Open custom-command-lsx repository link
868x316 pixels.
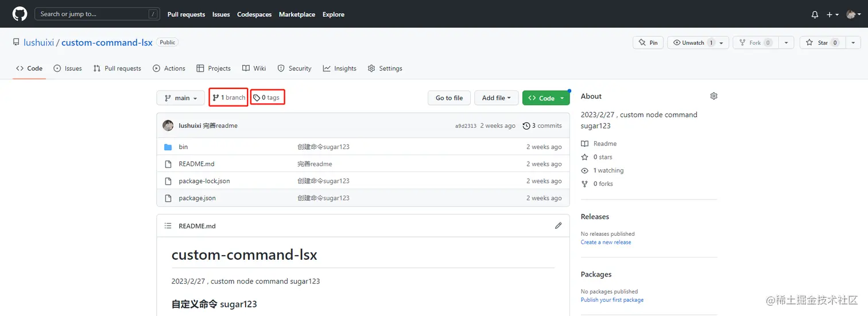click(x=107, y=42)
